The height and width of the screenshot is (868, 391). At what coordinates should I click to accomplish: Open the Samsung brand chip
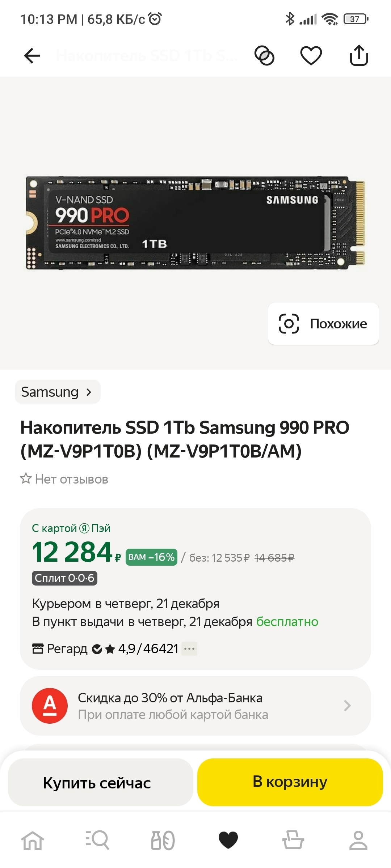57,392
